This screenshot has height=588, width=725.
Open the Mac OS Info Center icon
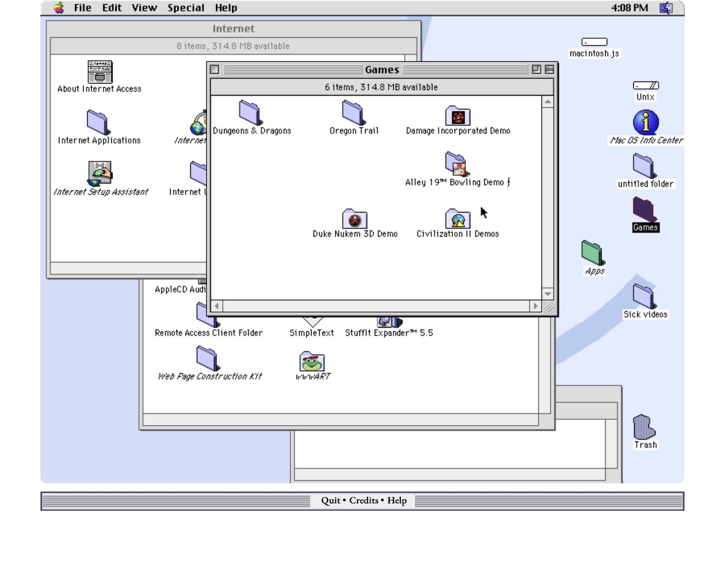(646, 122)
